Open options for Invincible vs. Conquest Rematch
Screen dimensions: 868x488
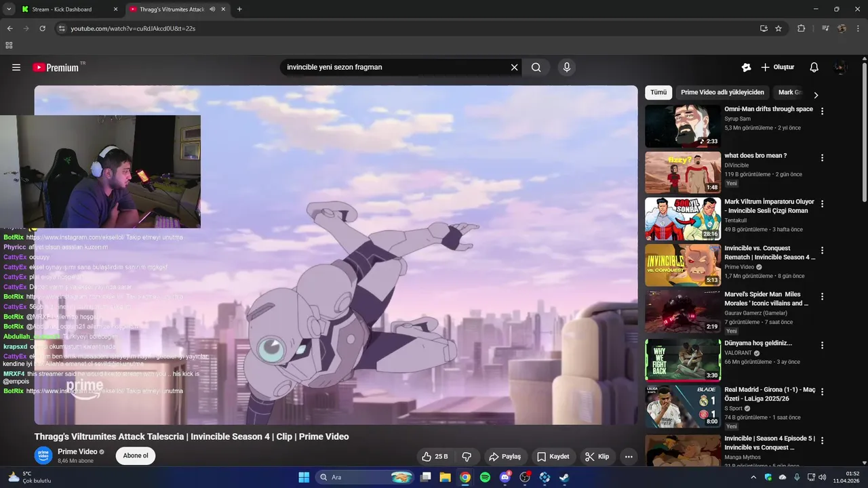[822, 250]
